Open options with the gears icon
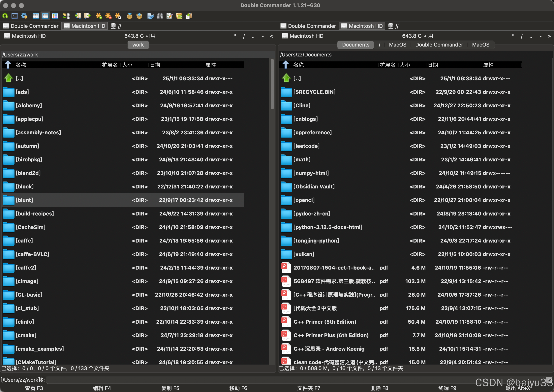Screen dimensions: 554x392 tap(24, 16)
